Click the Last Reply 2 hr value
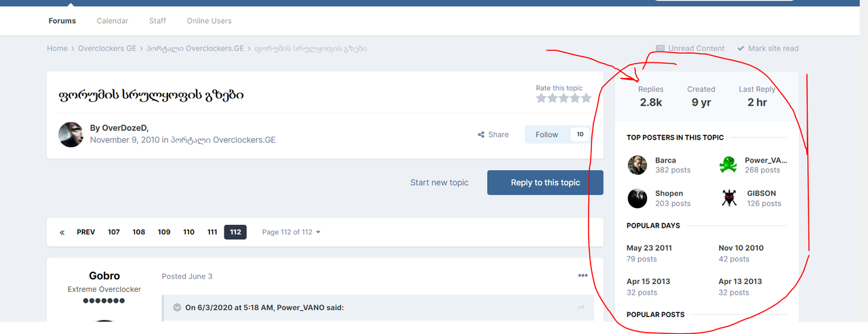Screen dimensions: 868x334 tap(757, 102)
